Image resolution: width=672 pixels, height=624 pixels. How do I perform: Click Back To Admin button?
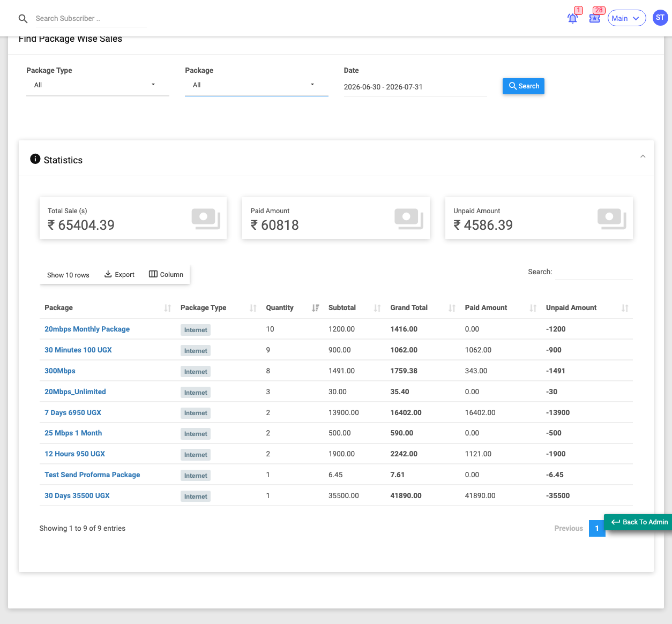[x=639, y=522]
